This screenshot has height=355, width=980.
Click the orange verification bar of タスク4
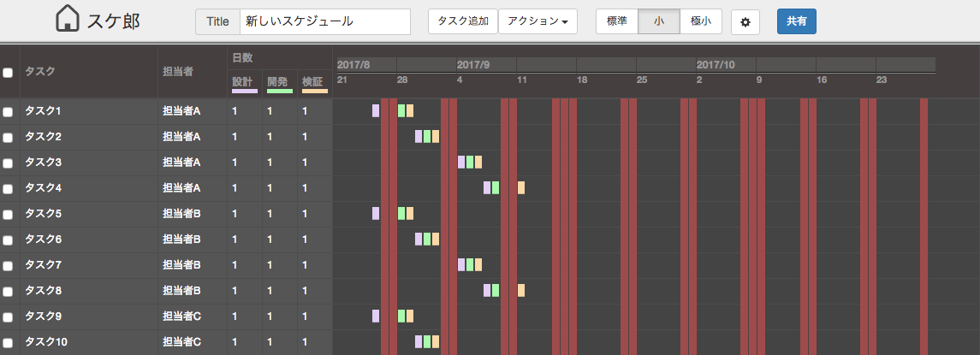coord(521,187)
